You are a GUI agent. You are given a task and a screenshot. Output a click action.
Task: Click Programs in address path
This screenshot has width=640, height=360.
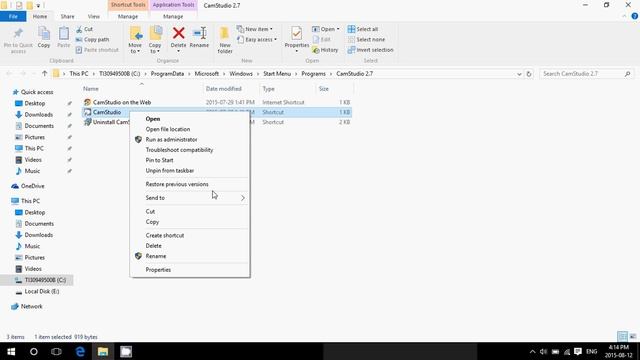(x=313, y=74)
